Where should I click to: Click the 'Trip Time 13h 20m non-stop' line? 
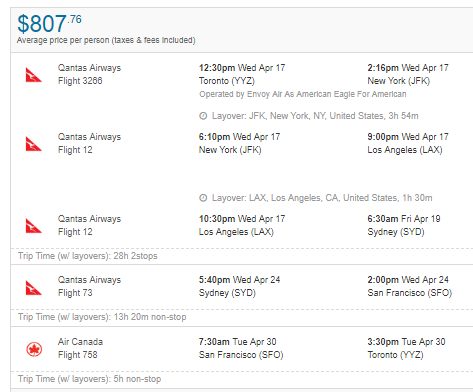pos(102,317)
